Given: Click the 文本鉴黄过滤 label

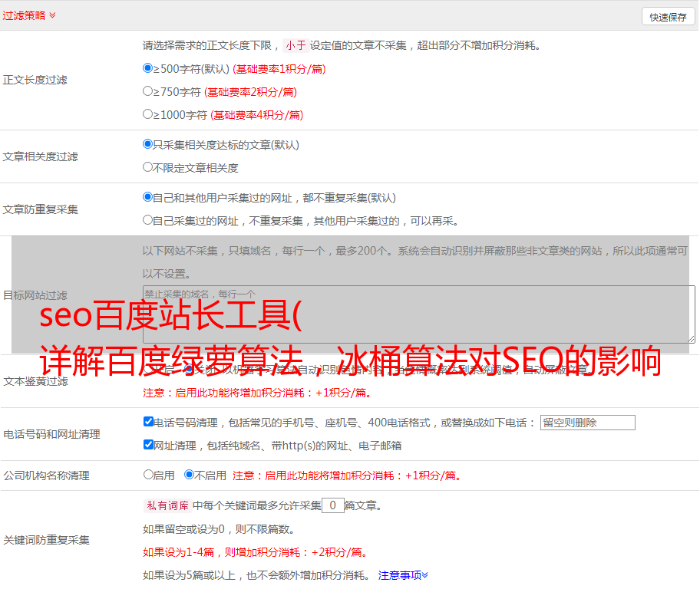Looking at the screenshot, I should 36,381.
